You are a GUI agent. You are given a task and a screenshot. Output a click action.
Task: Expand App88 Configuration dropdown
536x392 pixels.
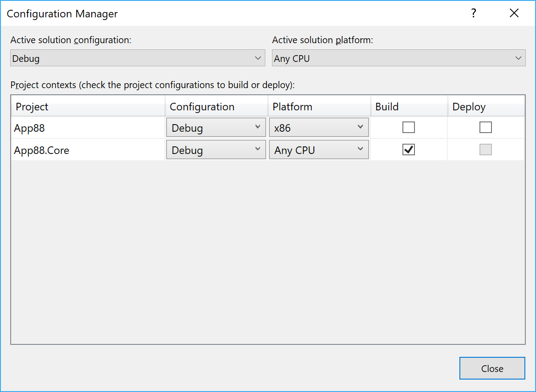click(216, 128)
